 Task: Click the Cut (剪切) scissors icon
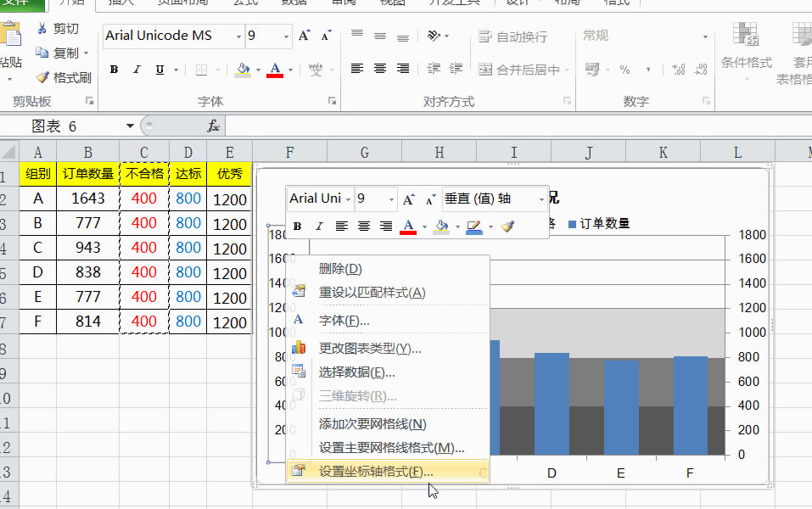tap(42, 29)
